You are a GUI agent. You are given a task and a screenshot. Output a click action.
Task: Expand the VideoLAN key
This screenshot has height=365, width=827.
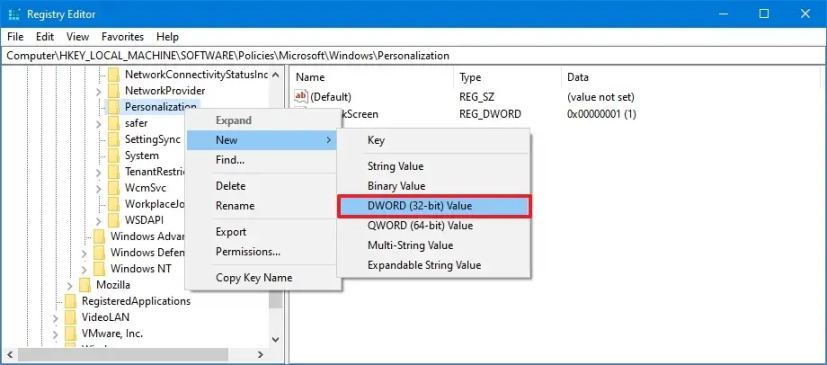[56, 318]
